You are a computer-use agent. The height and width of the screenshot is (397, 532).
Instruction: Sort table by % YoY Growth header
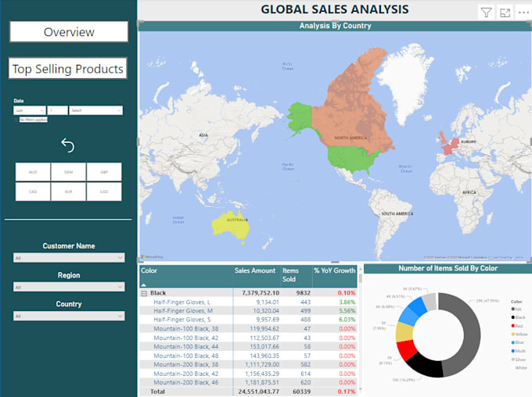333,271
